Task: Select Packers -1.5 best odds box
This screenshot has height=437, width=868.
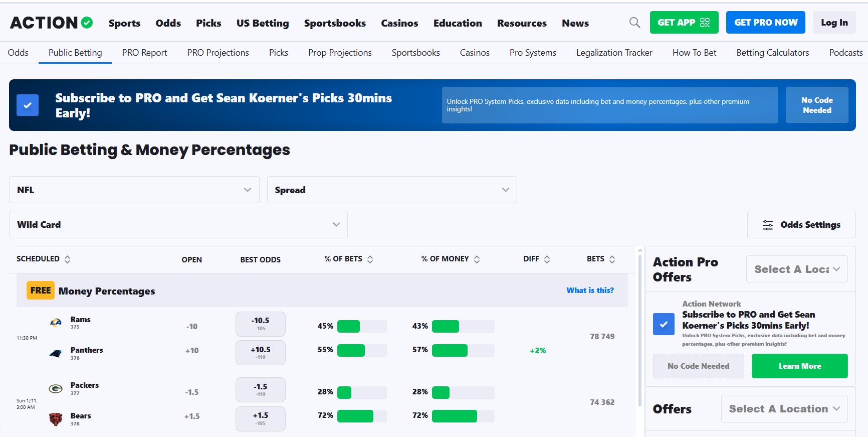Action: 261,390
